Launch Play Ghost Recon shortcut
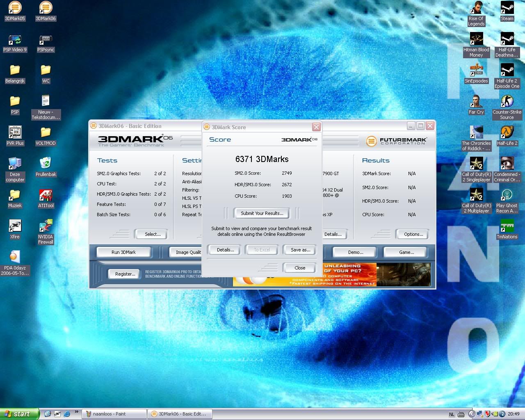The image size is (525, 420). pos(507,201)
